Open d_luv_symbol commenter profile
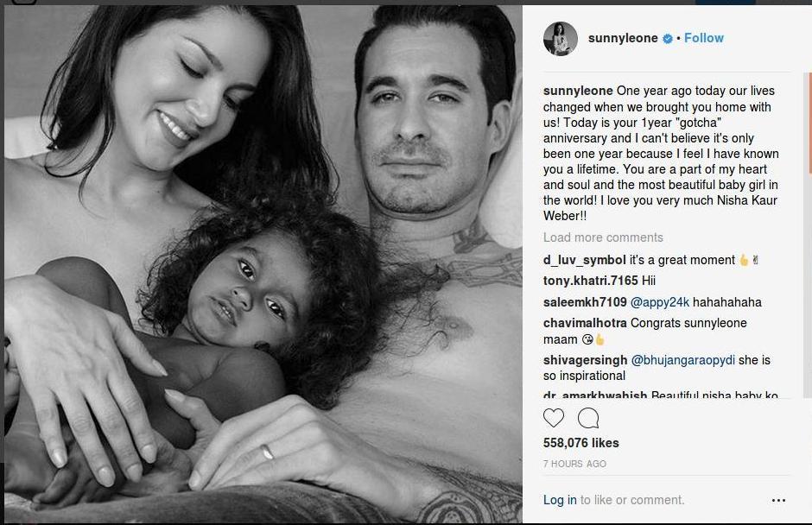The width and height of the screenshot is (812, 525). (585, 260)
